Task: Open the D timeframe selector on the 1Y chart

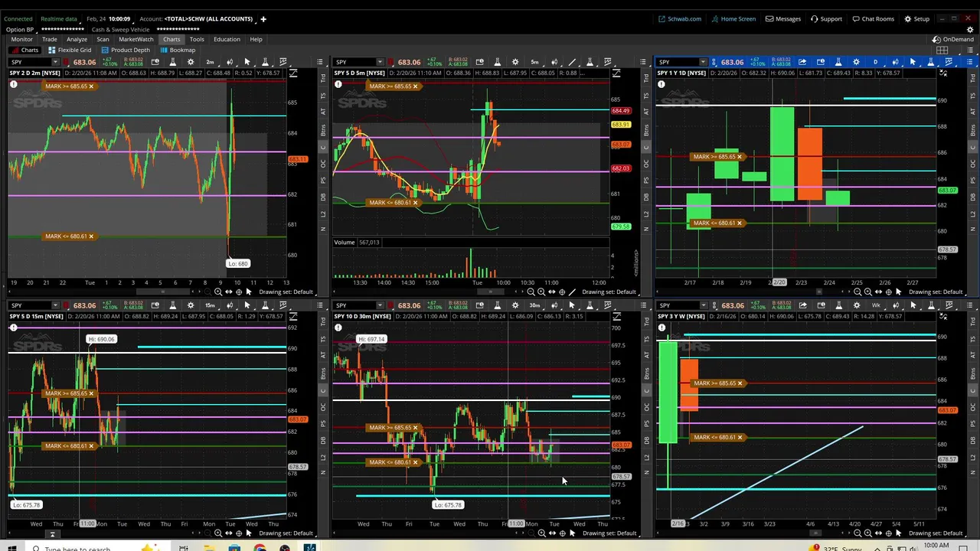Action: 875,62
